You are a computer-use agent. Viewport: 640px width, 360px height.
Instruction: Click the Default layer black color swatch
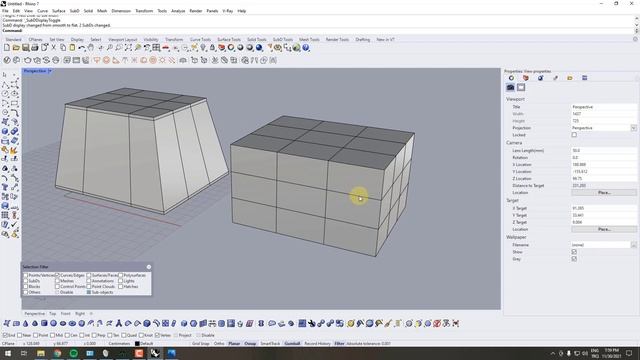137,344
